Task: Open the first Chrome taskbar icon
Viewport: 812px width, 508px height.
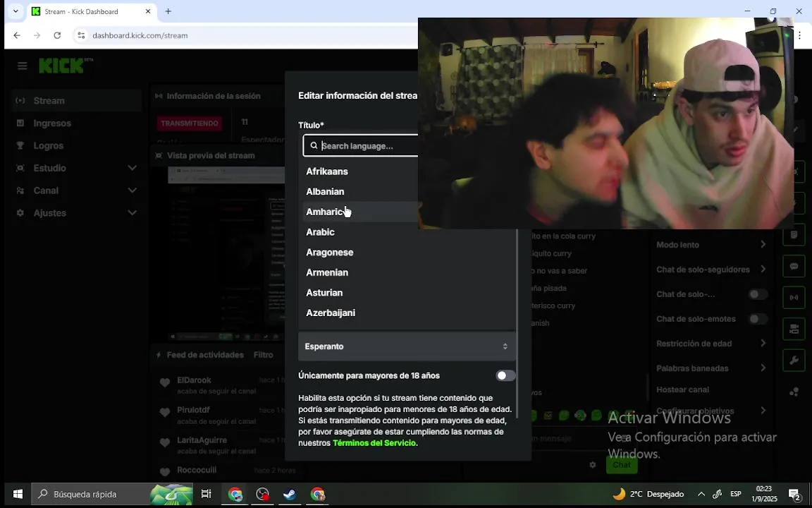Action: click(235, 494)
